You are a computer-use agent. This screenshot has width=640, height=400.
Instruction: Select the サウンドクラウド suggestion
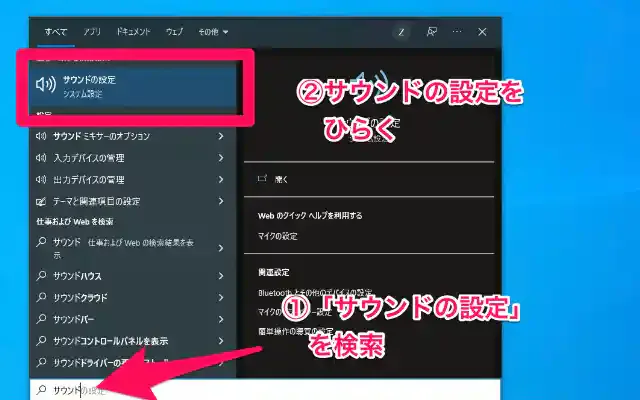133,298
